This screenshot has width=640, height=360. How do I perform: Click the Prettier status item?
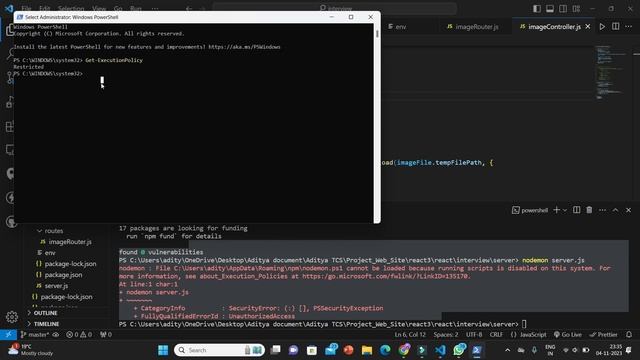point(603,334)
